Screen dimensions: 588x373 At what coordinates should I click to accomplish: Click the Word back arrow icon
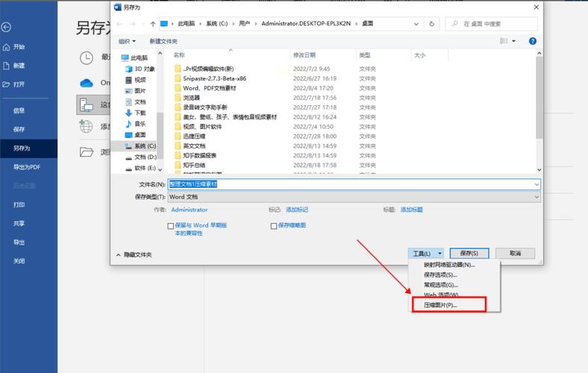pyautogui.click(x=6, y=27)
